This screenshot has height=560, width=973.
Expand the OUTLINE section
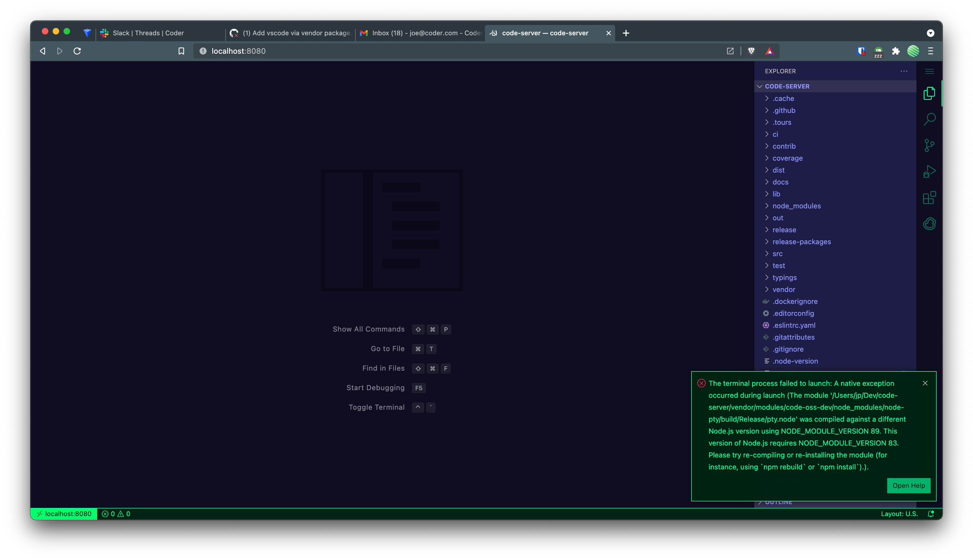tap(835, 503)
